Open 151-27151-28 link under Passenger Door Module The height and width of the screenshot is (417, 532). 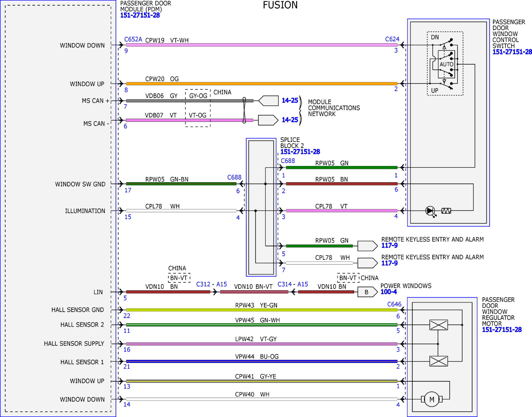click(140, 15)
